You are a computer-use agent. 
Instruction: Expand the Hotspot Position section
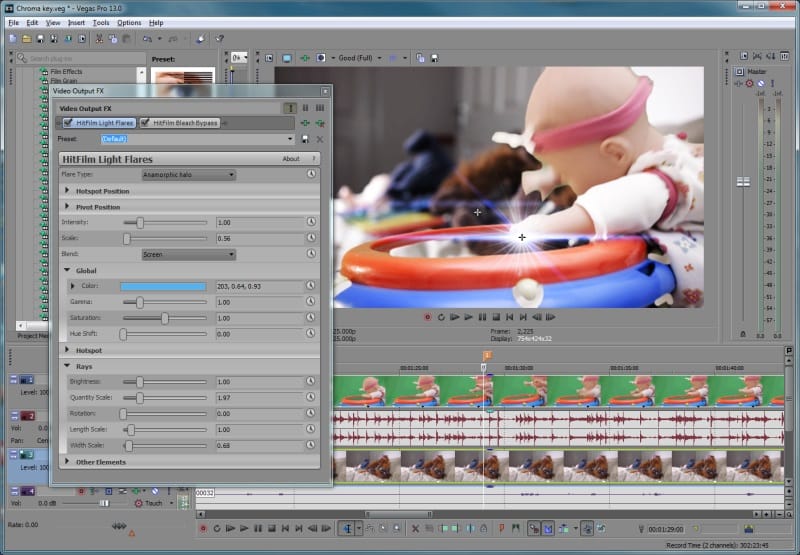click(67, 191)
